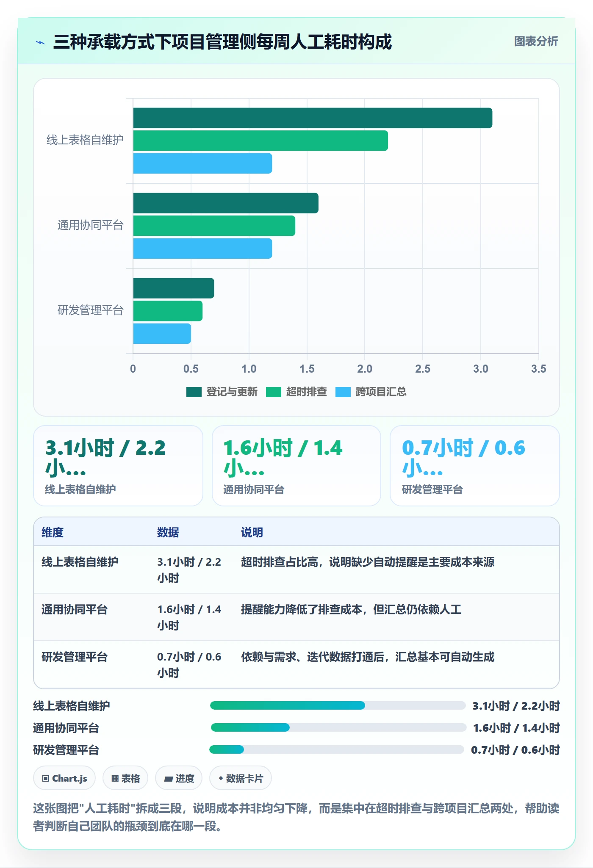Click the summary paragraph starting 这张图把
This screenshot has height=868, width=593.
296,817
